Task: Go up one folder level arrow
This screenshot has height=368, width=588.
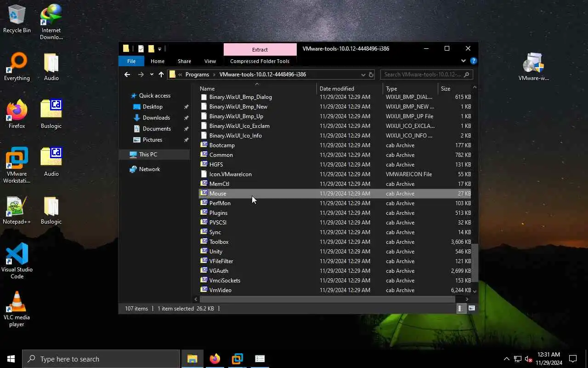Action: tap(161, 75)
